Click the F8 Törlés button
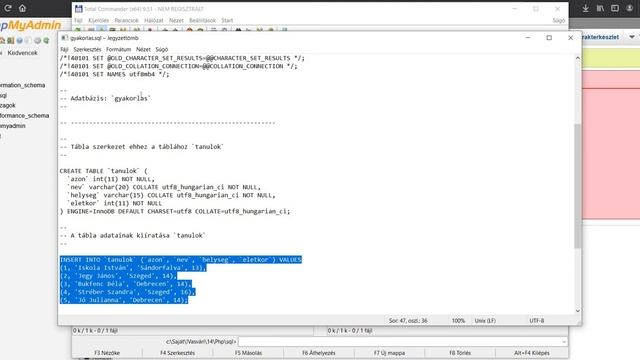 [460, 353]
